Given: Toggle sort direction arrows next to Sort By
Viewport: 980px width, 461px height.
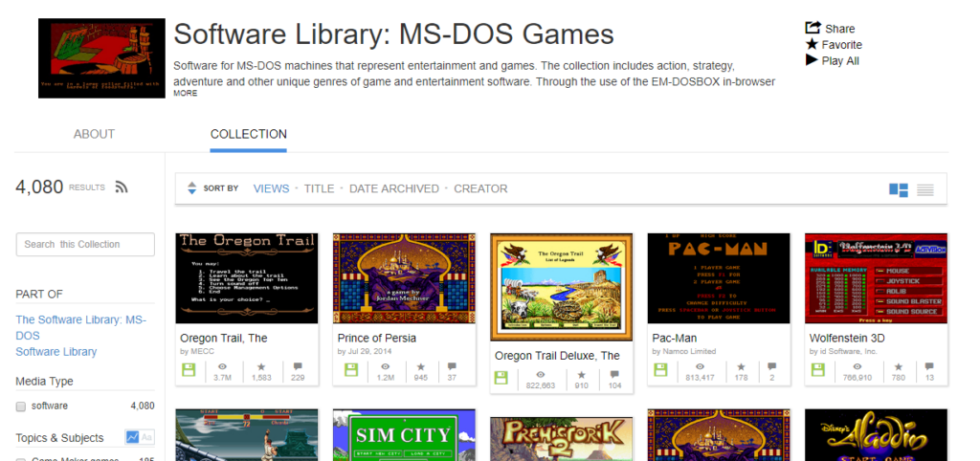Looking at the screenshot, I should pyautogui.click(x=191, y=188).
